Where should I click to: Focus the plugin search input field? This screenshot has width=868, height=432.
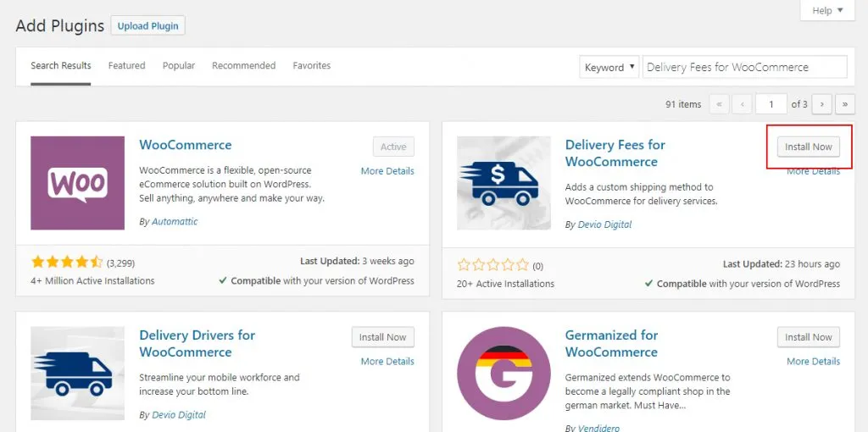744,67
